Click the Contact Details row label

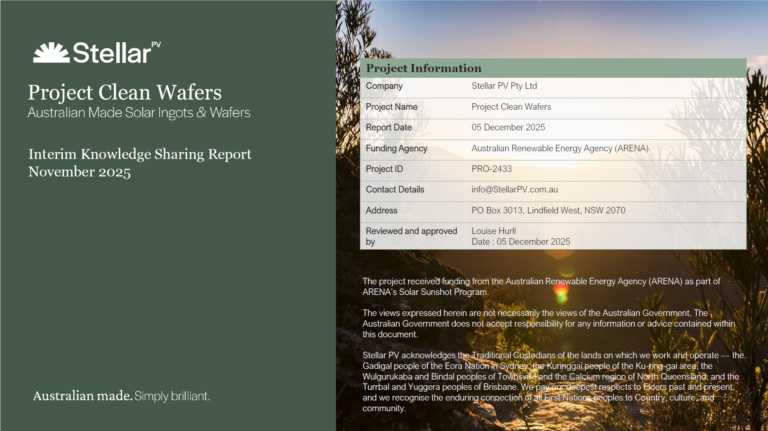click(x=395, y=190)
